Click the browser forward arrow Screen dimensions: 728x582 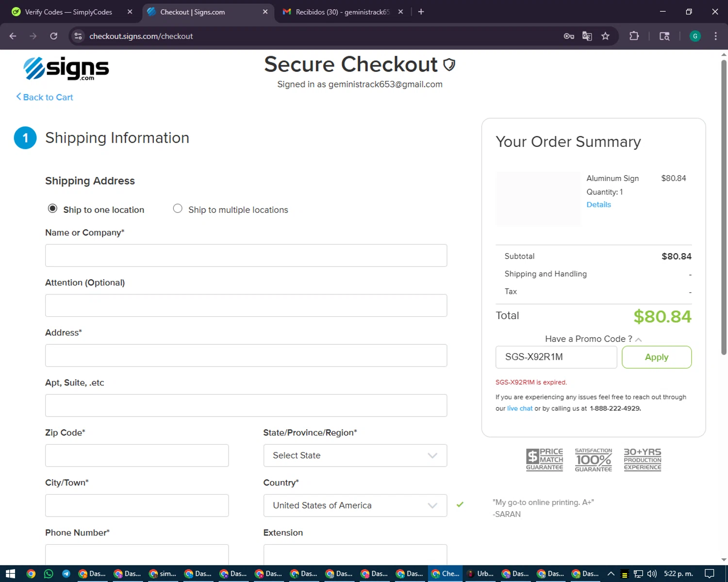[x=33, y=36]
